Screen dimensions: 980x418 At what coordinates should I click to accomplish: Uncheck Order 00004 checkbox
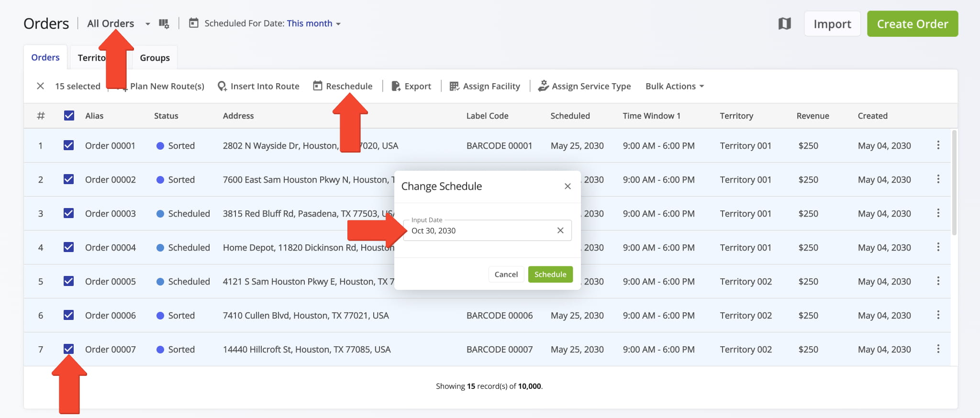tap(69, 247)
